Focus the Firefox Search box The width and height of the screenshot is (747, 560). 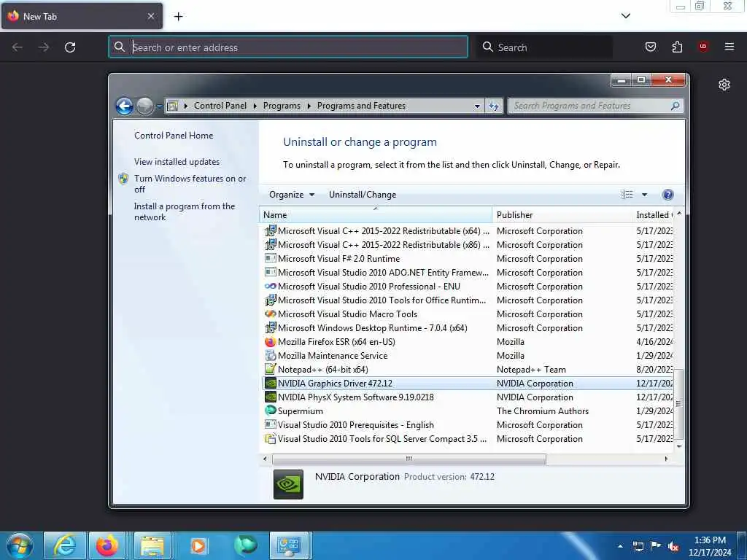pos(546,47)
